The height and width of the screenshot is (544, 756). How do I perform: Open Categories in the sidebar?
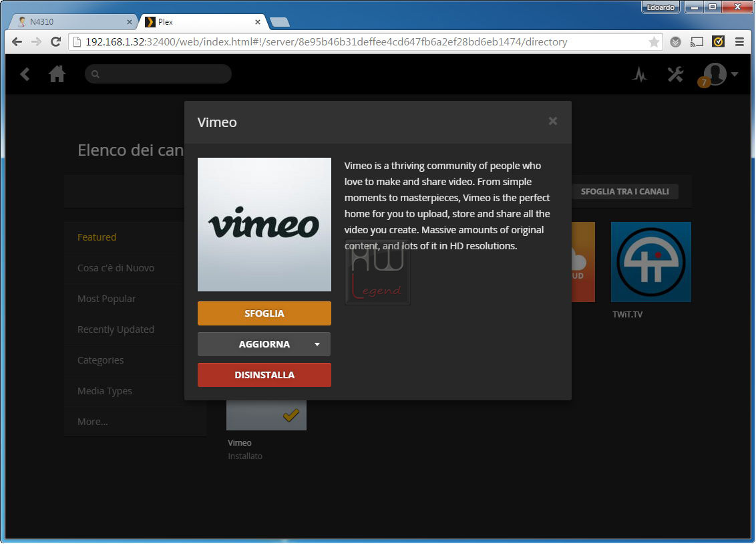pos(100,360)
